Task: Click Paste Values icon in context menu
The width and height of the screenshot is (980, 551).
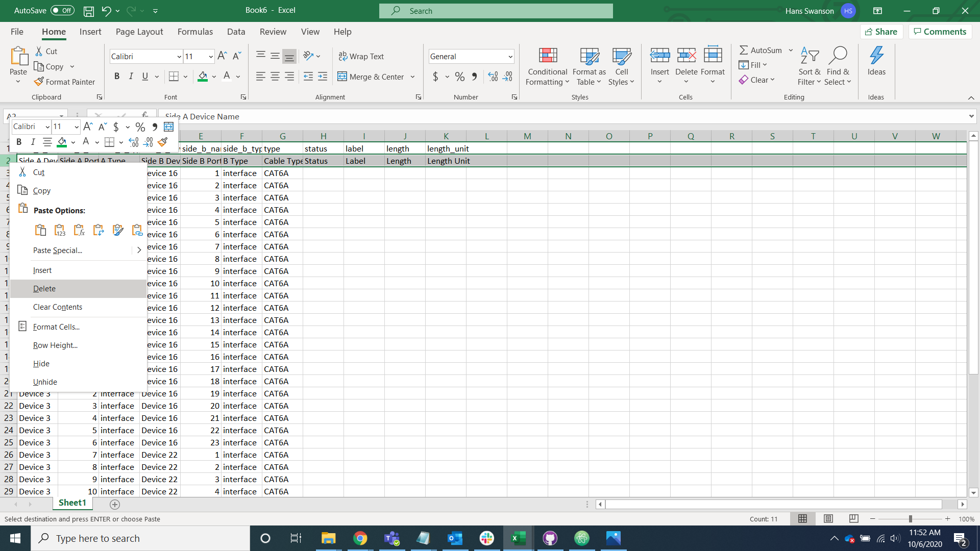Action: pyautogui.click(x=60, y=230)
